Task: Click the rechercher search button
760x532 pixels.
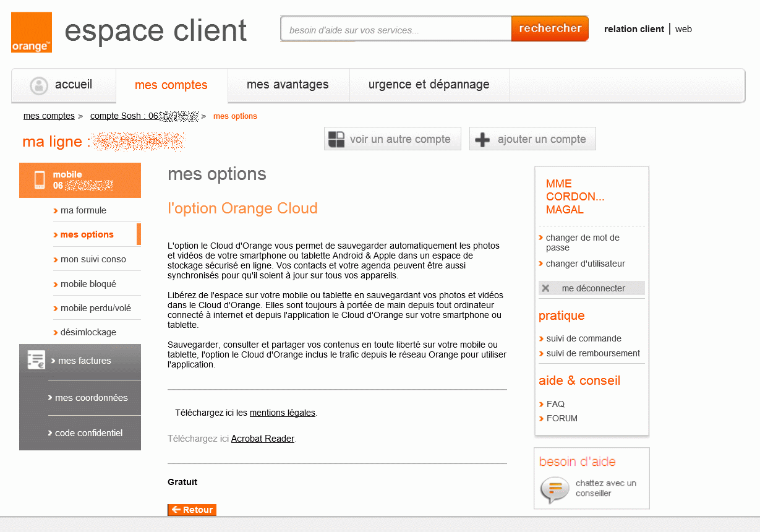Action: (550, 28)
